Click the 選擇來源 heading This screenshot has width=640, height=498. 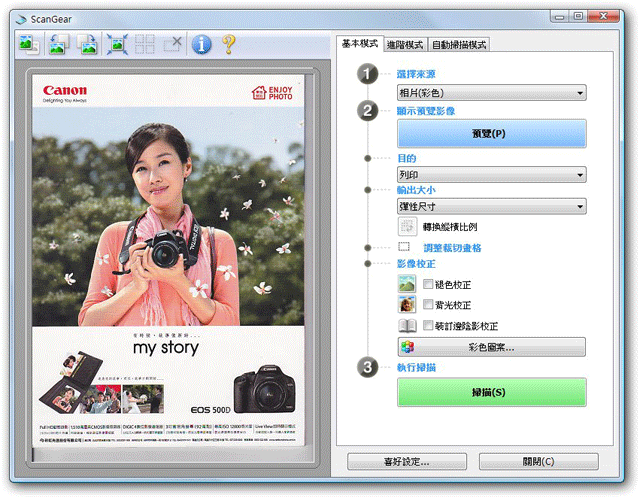pos(416,74)
